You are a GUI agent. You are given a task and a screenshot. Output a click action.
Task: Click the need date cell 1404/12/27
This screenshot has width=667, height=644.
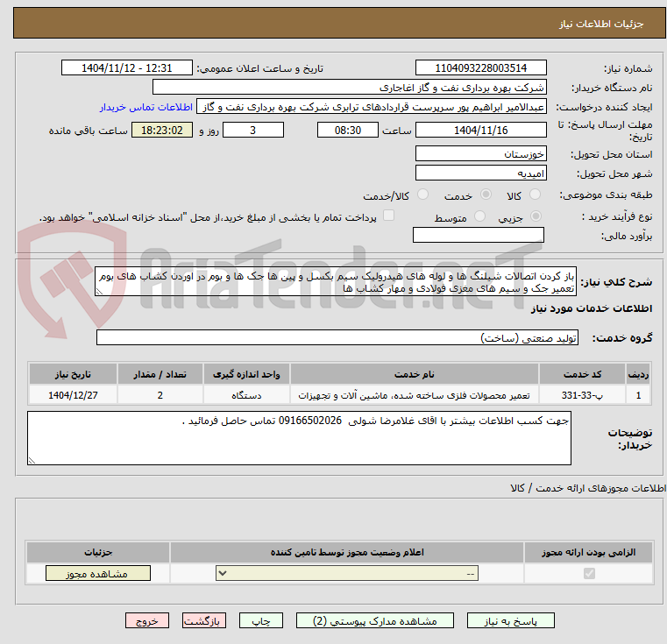pos(73,395)
